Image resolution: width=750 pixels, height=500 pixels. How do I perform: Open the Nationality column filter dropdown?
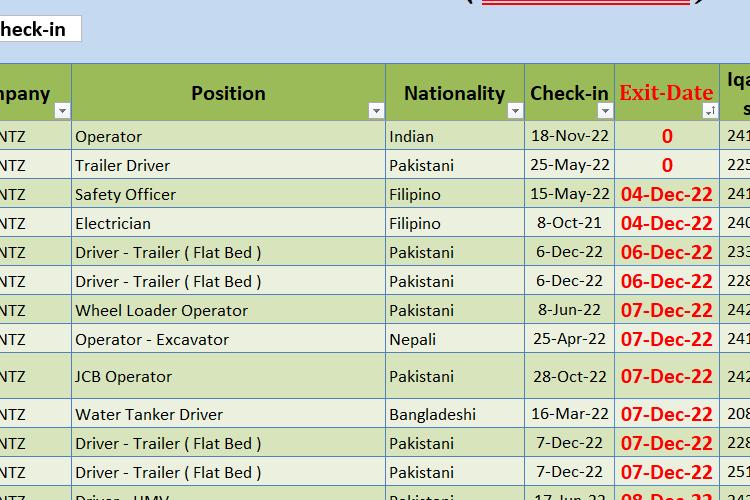point(515,111)
